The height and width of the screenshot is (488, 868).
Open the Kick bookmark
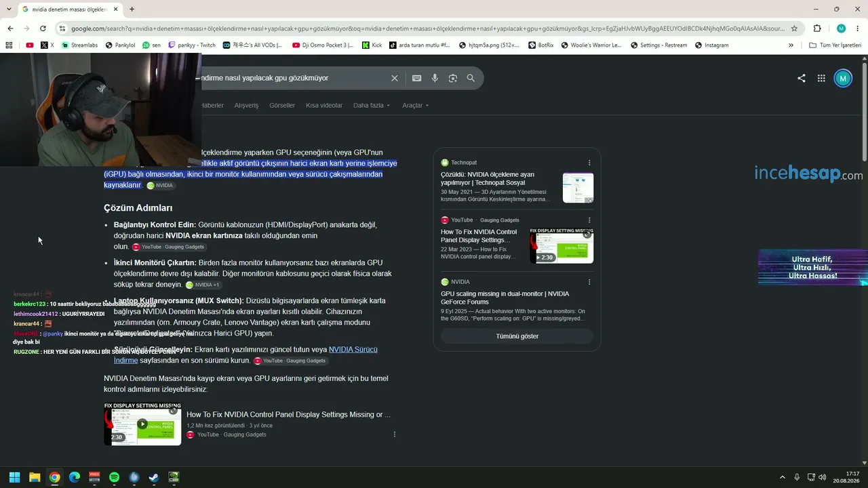coord(372,45)
